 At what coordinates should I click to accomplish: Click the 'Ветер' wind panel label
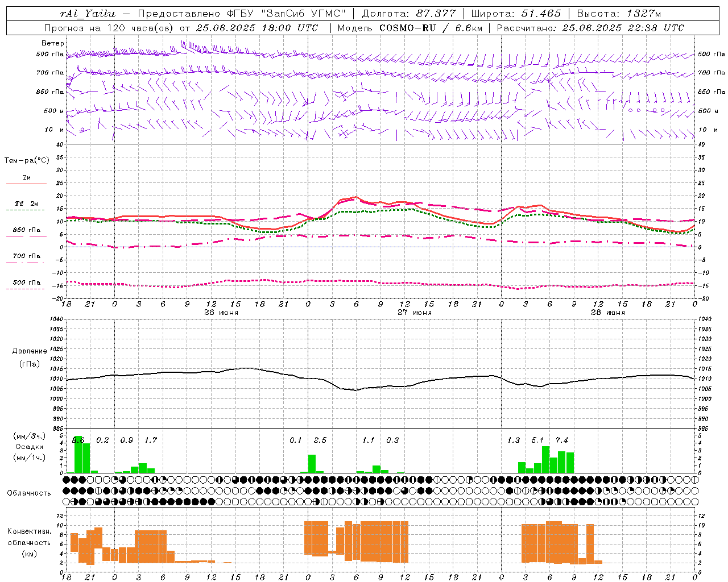coord(53,43)
